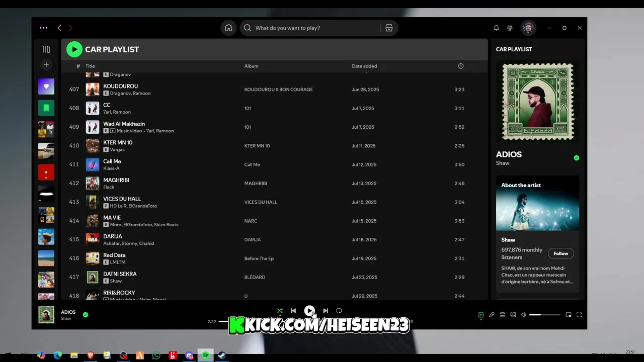
Task: Open artist link LMLTM
Action: tap(118, 262)
